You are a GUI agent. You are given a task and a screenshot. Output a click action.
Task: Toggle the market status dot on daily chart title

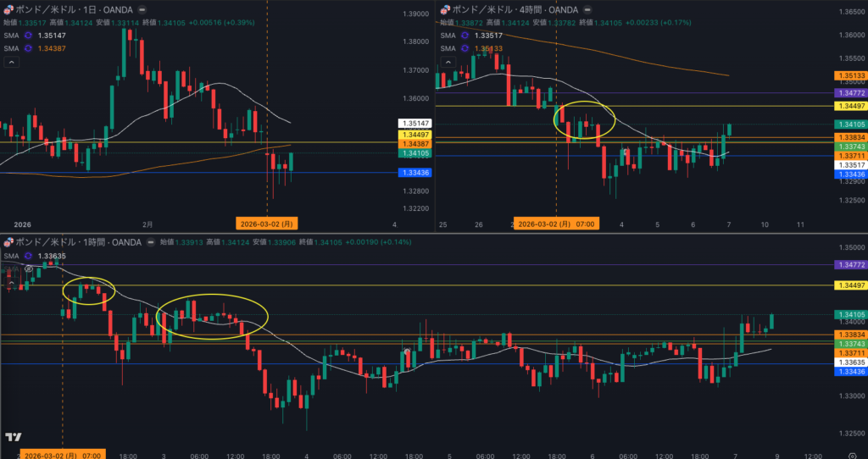[141, 9]
